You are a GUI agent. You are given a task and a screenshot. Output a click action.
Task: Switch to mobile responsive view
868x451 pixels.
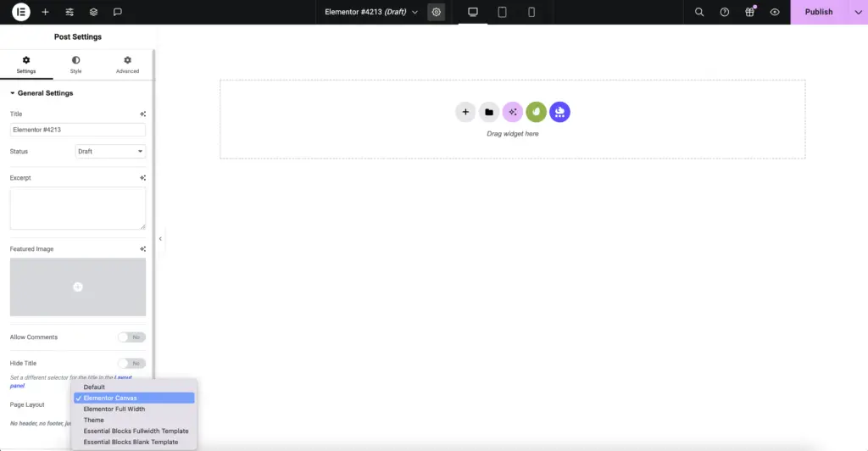click(x=531, y=12)
